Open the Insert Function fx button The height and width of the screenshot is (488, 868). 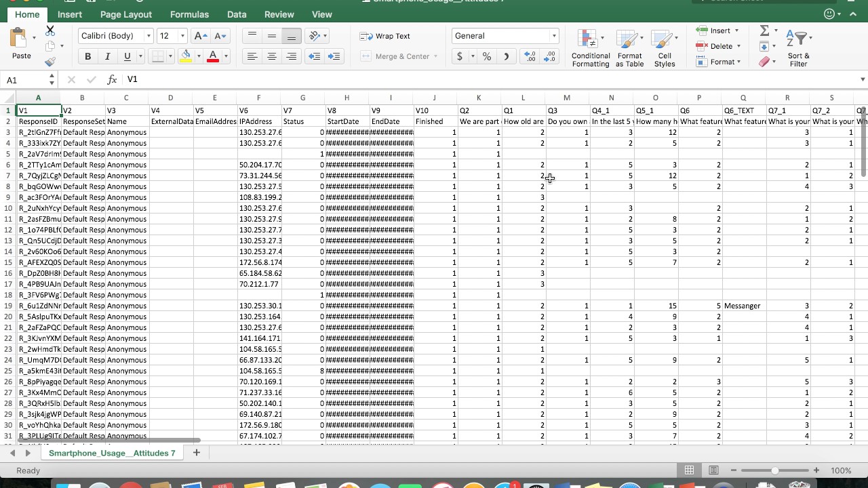tap(112, 79)
